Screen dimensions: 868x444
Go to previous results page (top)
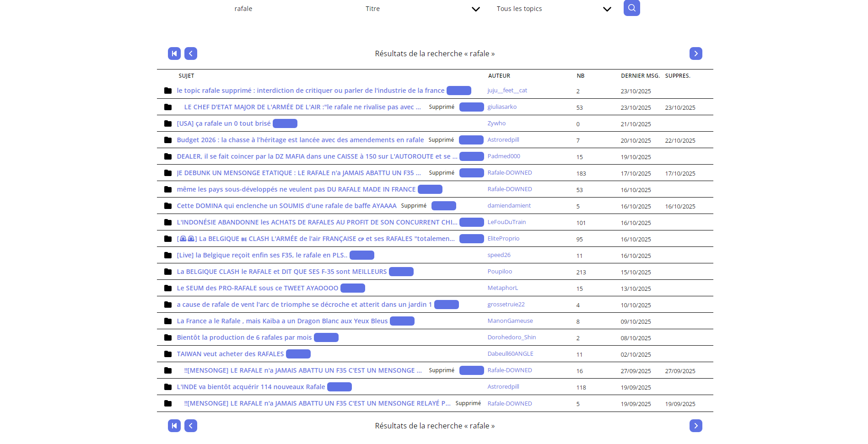click(191, 53)
